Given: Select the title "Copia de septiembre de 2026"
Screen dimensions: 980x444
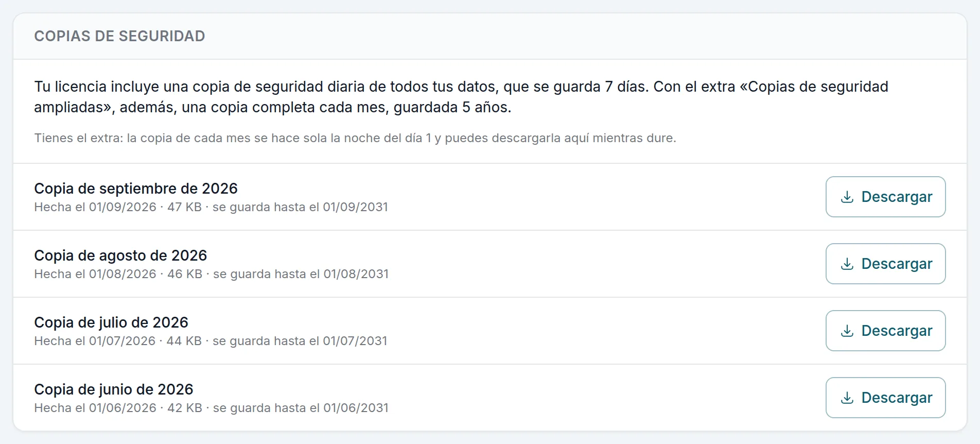Looking at the screenshot, I should 136,189.
